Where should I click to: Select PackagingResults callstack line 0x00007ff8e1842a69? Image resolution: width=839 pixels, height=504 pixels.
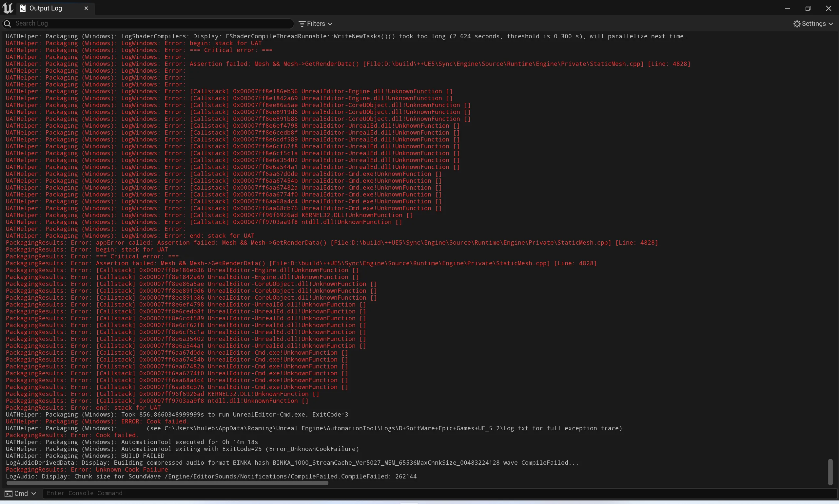tap(182, 277)
